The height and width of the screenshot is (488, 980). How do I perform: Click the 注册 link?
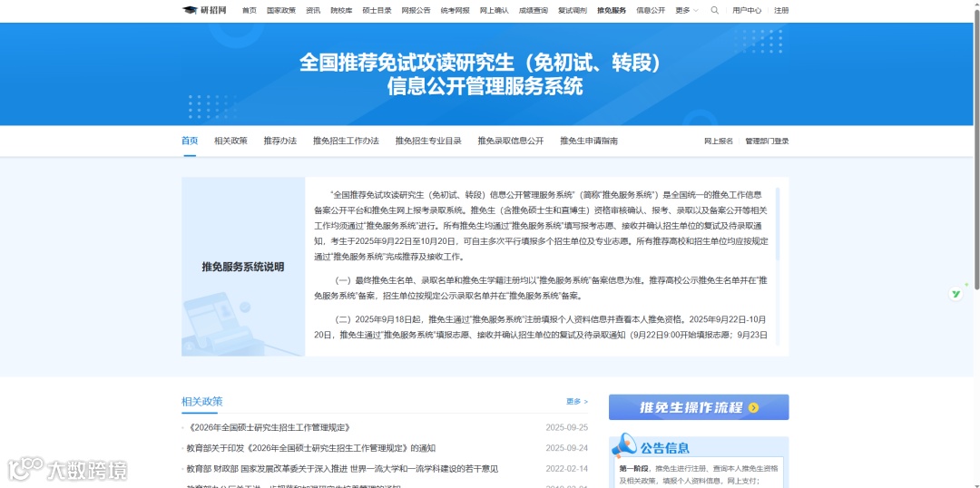781,10
